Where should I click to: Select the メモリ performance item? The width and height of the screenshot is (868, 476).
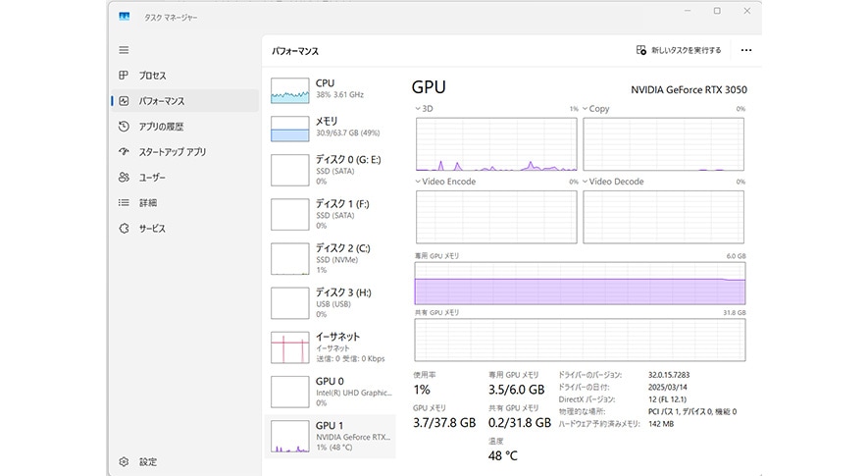330,128
